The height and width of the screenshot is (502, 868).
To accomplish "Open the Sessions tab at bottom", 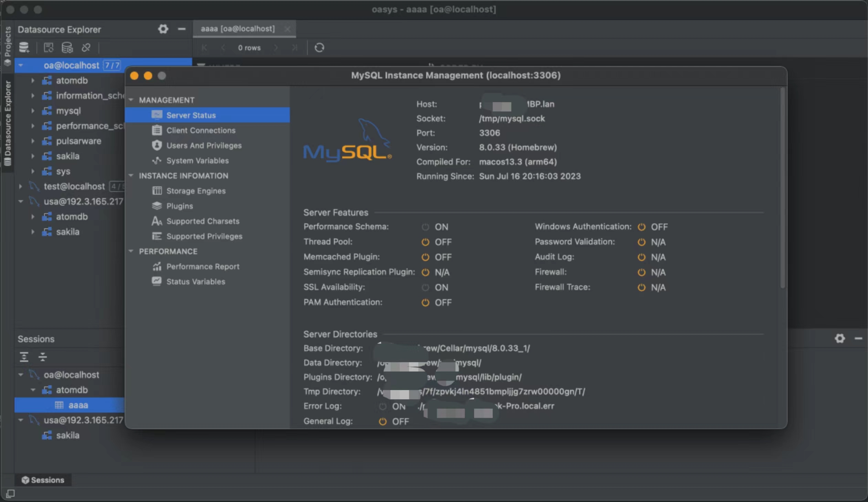I will pyautogui.click(x=43, y=480).
